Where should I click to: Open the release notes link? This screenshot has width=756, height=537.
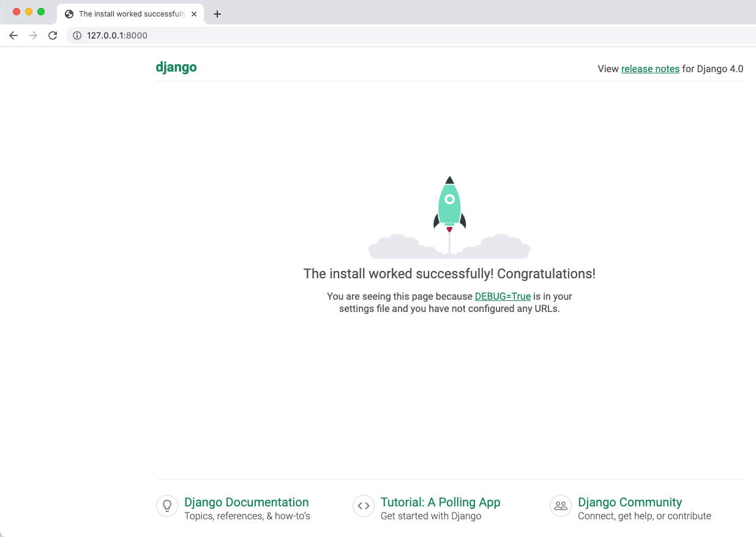click(x=650, y=69)
